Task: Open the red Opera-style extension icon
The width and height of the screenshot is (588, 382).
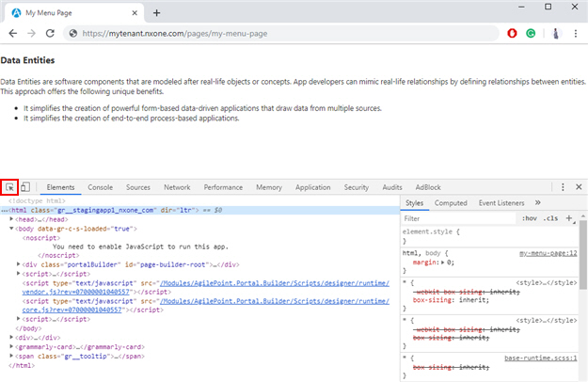Action: click(x=512, y=33)
